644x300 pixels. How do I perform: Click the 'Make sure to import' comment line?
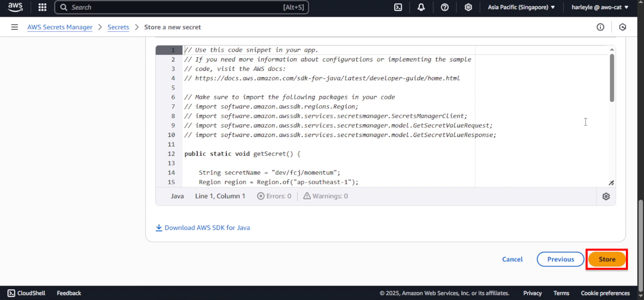coord(289,97)
